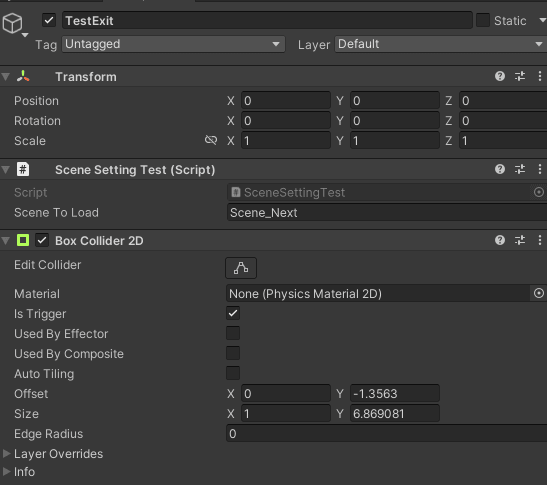Open the Tag dropdown showing Untagged
Screen dimensions: 547x485
pyautogui.click(x=173, y=44)
